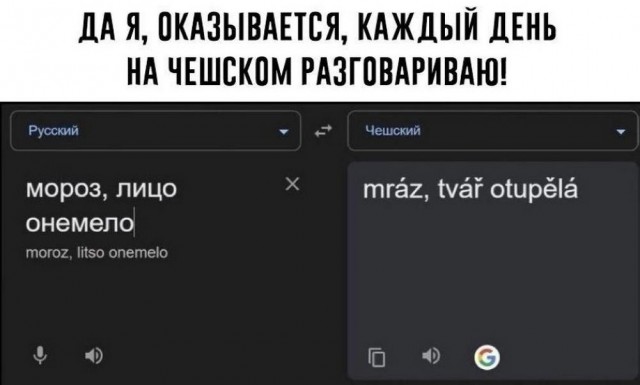The width and height of the screenshot is (640, 385).
Task: Open the Русский source language dropdown arrow
Action: pos(284,131)
